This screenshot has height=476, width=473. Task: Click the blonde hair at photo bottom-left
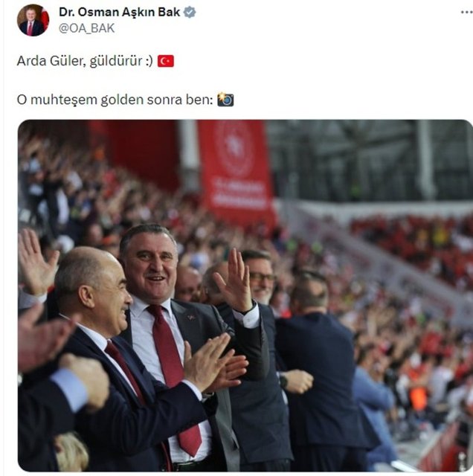(71, 452)
